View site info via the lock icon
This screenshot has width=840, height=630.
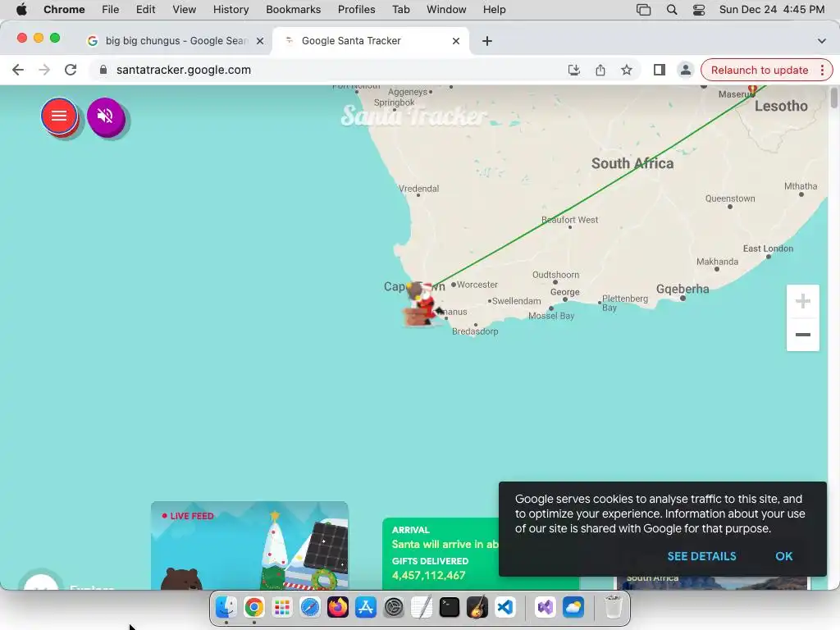coord(103,70)
